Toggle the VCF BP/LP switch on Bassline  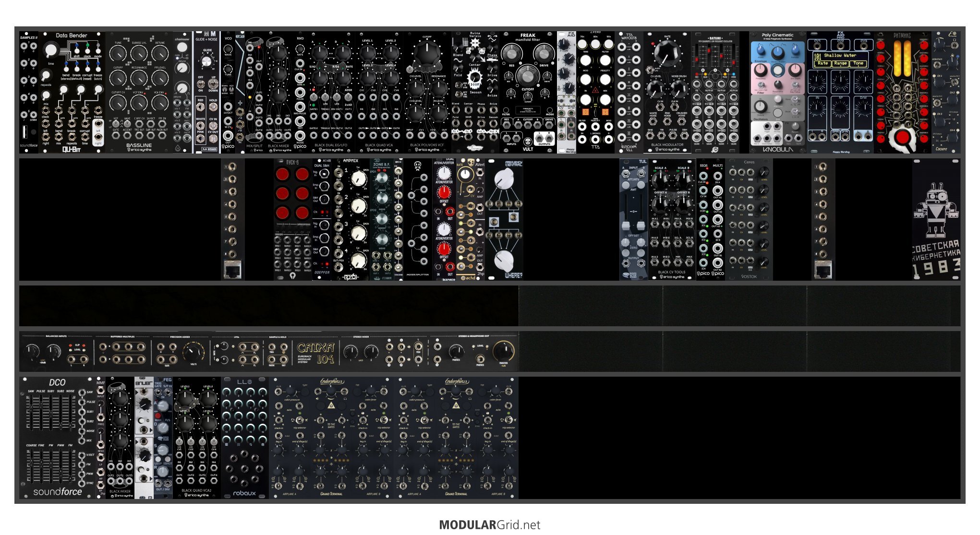pyautogui.click(x=116, y=124)
